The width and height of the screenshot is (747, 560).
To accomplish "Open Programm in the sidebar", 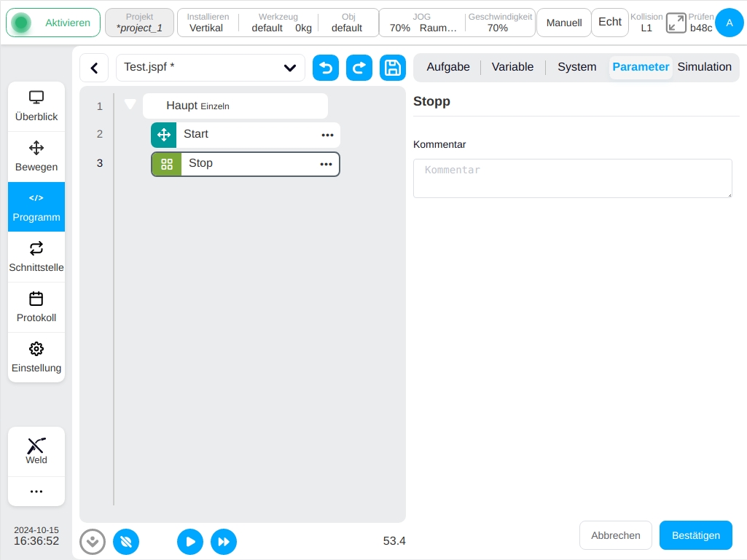I will coord(36,207).
